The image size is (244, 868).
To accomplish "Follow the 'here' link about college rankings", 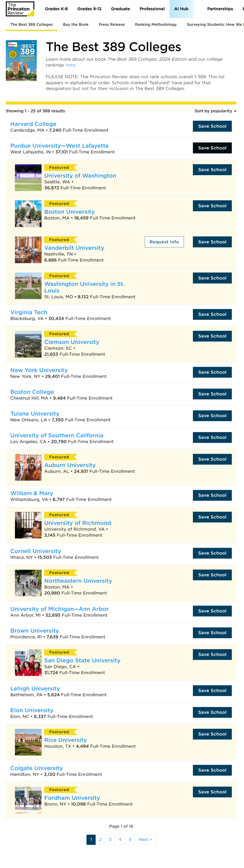I will click(x=70, y=65).
